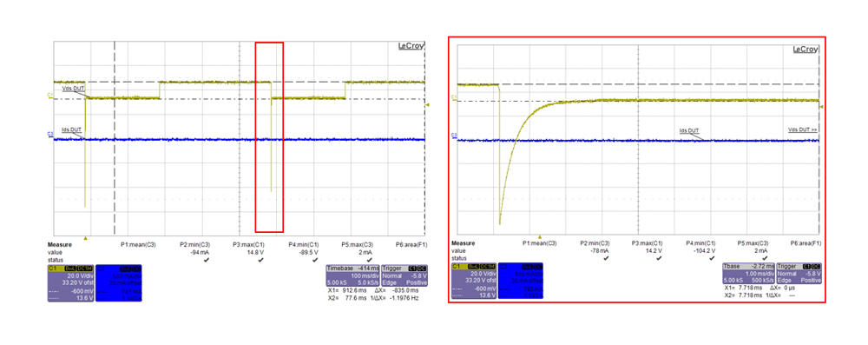Click the yellow C1 ground marker on the left grid edge
This screenshot has height=345, width=868.
(x=49, y=96)
